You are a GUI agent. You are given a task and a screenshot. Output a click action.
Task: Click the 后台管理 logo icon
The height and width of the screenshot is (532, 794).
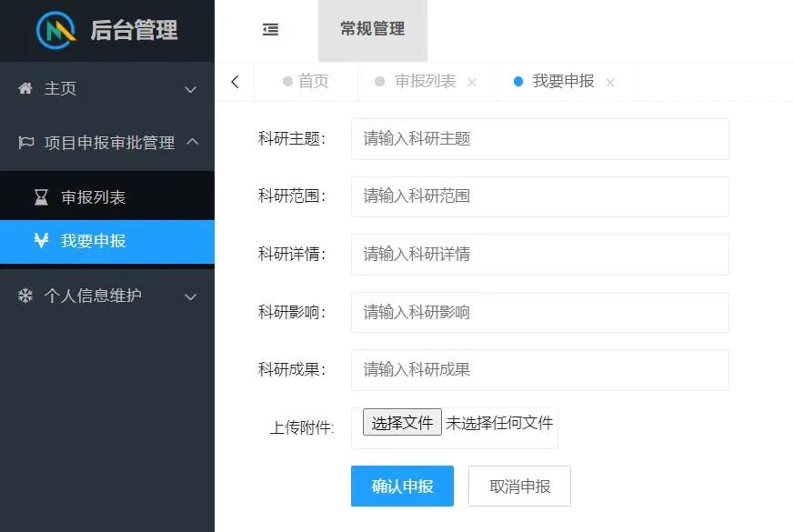click(x=56, y=30)
